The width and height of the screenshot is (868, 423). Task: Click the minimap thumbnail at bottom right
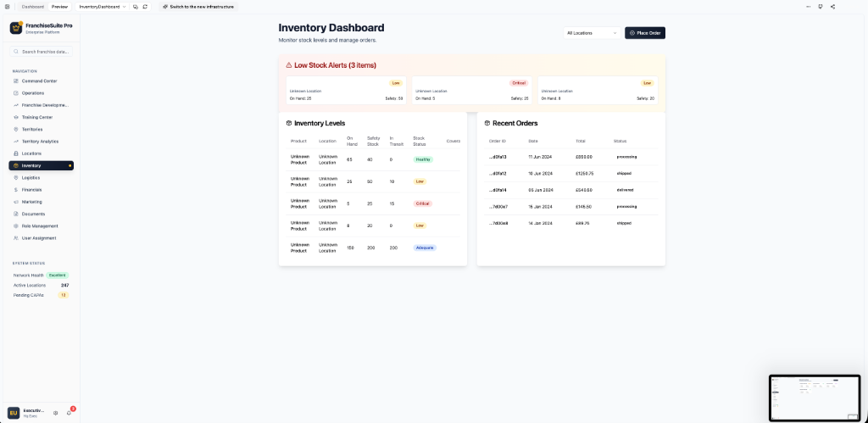click(815, 398)
